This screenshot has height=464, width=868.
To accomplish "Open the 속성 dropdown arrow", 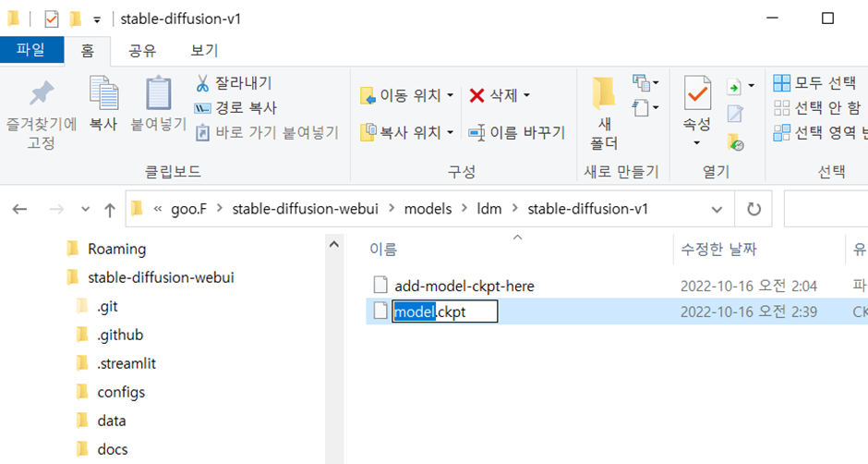I will pyautogui.click(x=697, y=143).
